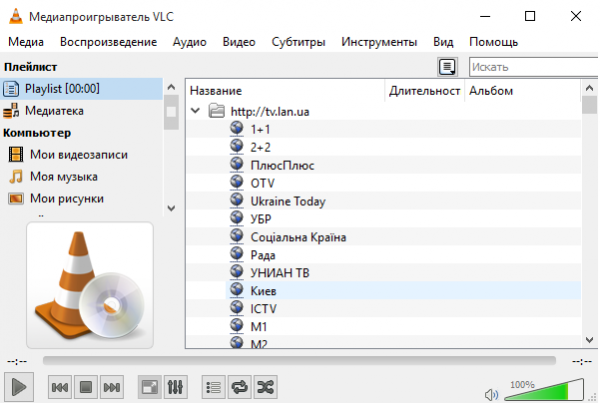The width and height of the screenshot is (600, 403).
Task: Click the globe icon beside Киев
Action: click(237, 290)
